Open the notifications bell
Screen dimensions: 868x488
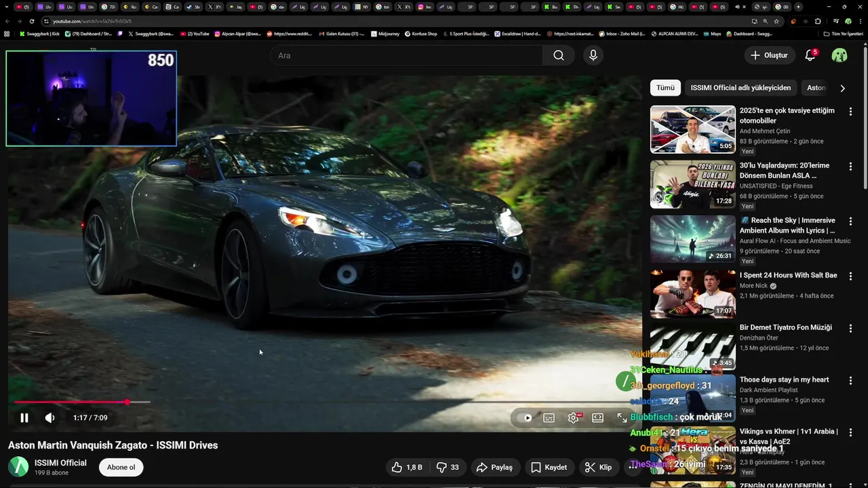click(810, 56)
